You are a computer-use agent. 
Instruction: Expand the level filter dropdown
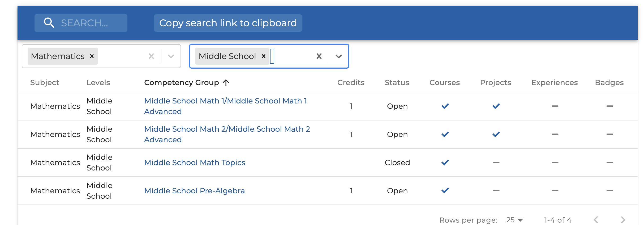(338, 56)
